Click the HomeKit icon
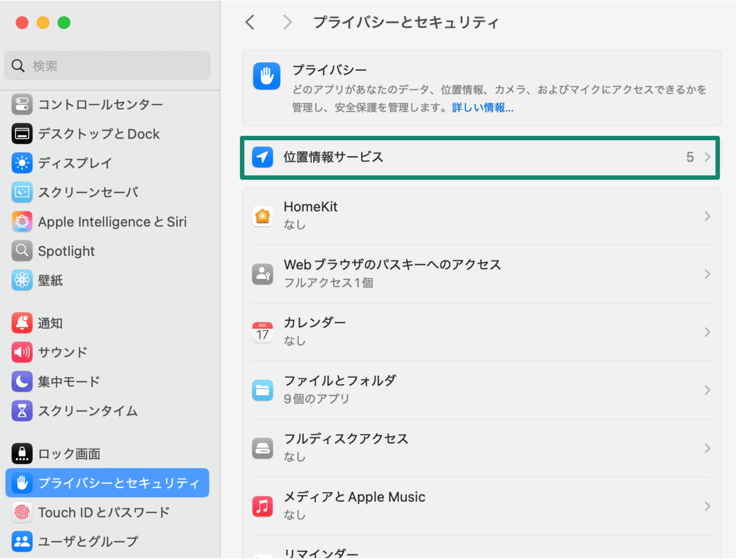Image resolution: width=738 pixels, height=560 pixels. (x=262, y=216)
